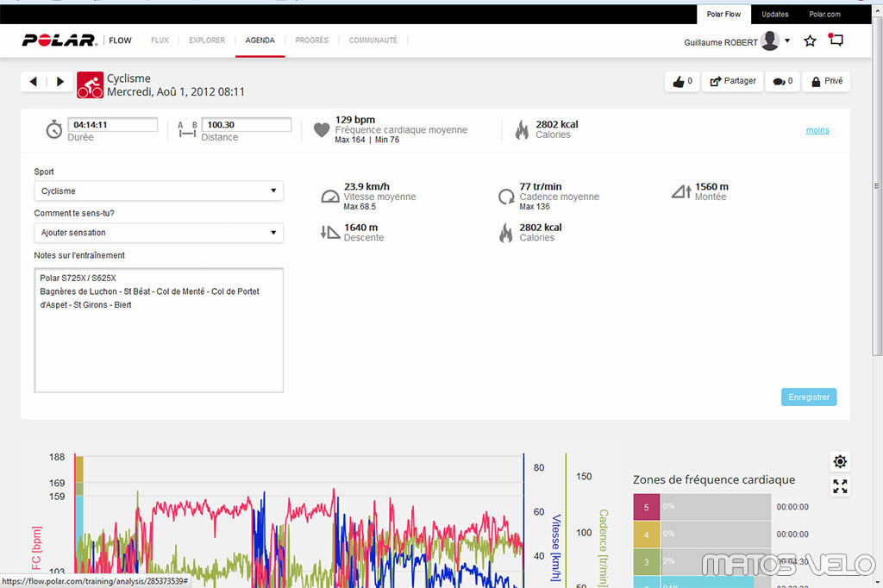Screen dimensions: 883x588
Task: Click the Zones de fréquence cardiaque heading
Action: 713,480
